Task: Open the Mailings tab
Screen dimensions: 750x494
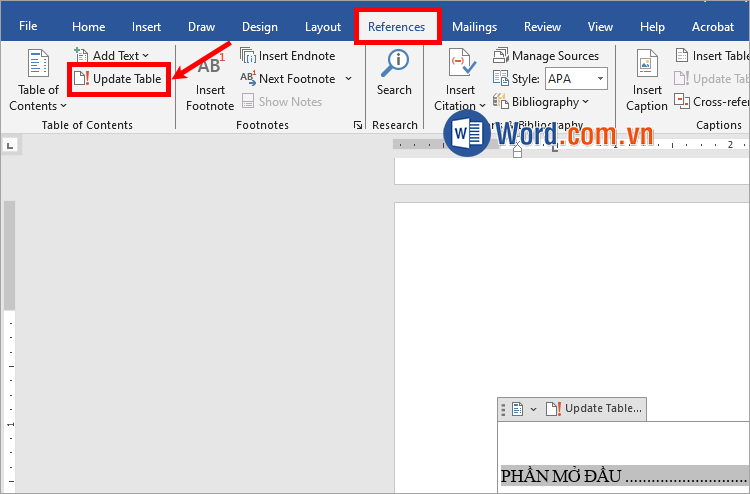Action: click(474, 27)
